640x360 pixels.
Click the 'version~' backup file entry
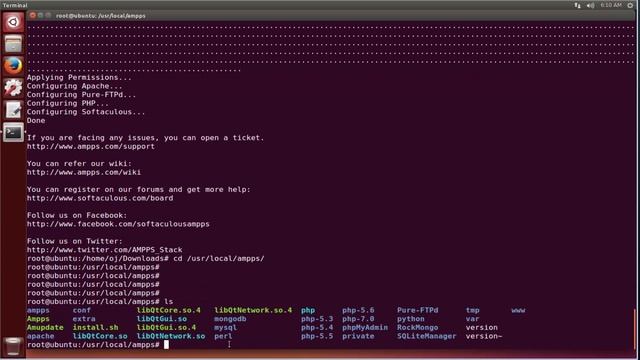click(x=484, y=336)
